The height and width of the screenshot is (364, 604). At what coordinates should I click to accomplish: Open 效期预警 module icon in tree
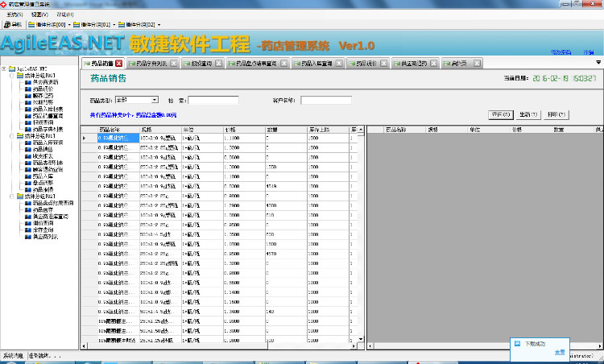coord(27,102)
